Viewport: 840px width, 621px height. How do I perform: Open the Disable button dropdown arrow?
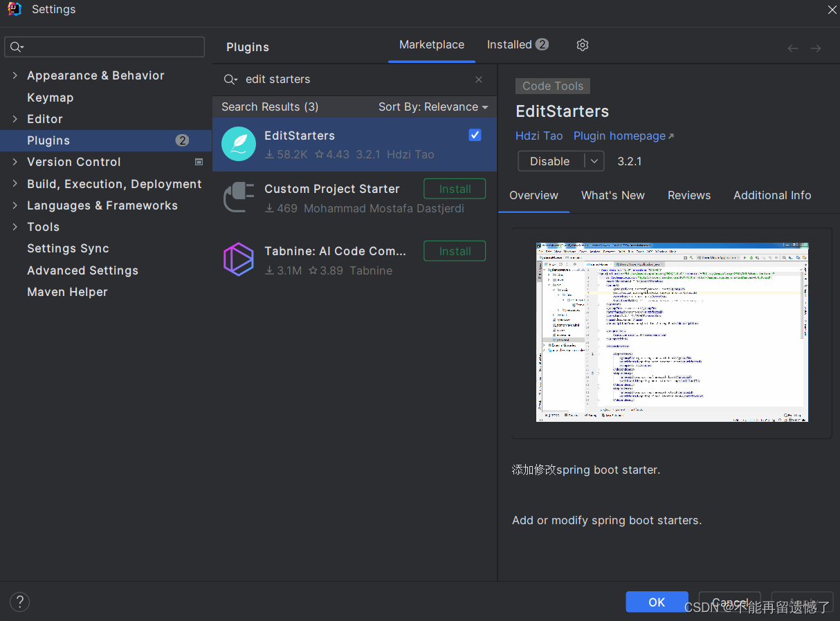tap(594, 161)
